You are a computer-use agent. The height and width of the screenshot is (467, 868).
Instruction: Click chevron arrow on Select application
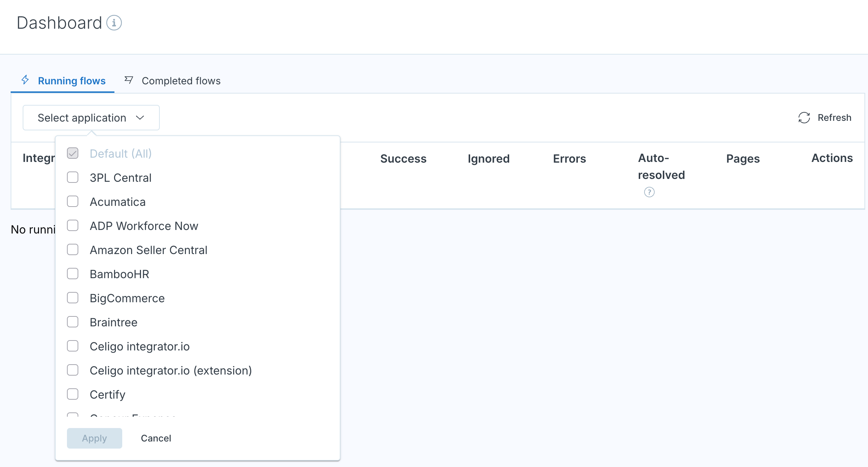pyautogui.click(x=140, y=118)
